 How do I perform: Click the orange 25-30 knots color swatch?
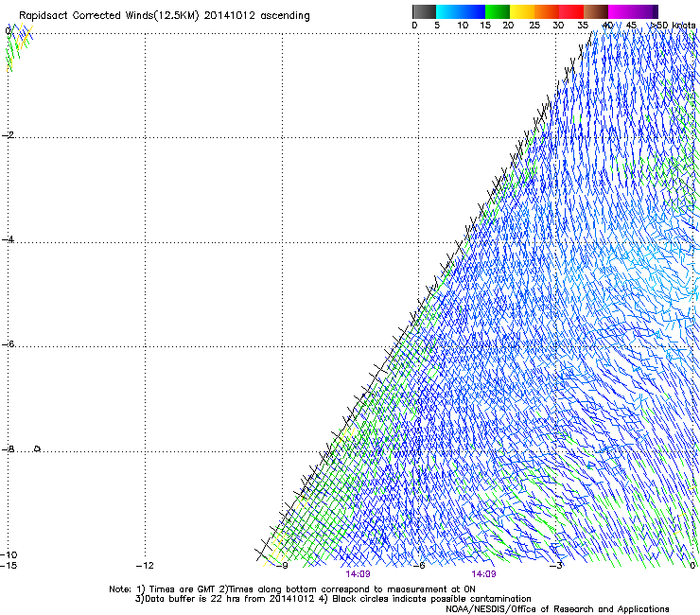pyautogui.click(x=547, y=11)
